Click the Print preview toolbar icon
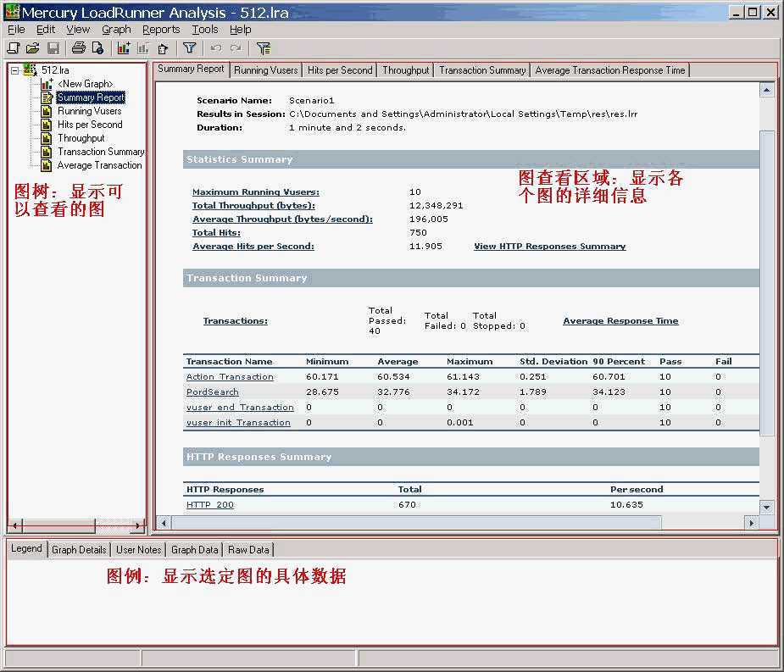The height and width of the screenshot is (672, 784). (x=97, y=48)
